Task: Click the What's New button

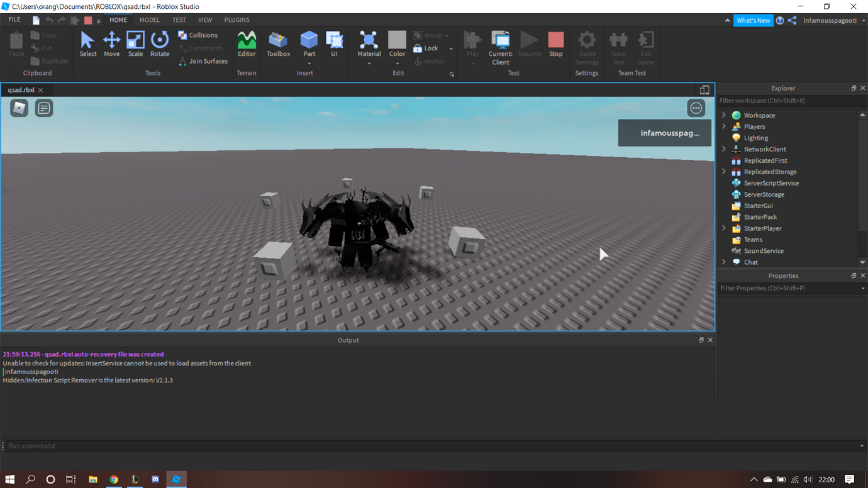Action: tap(753, 19)
